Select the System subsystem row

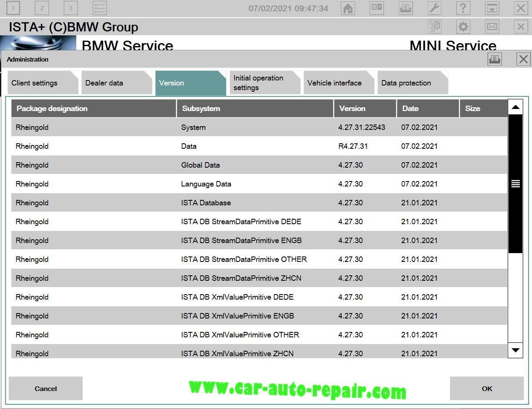259,127
